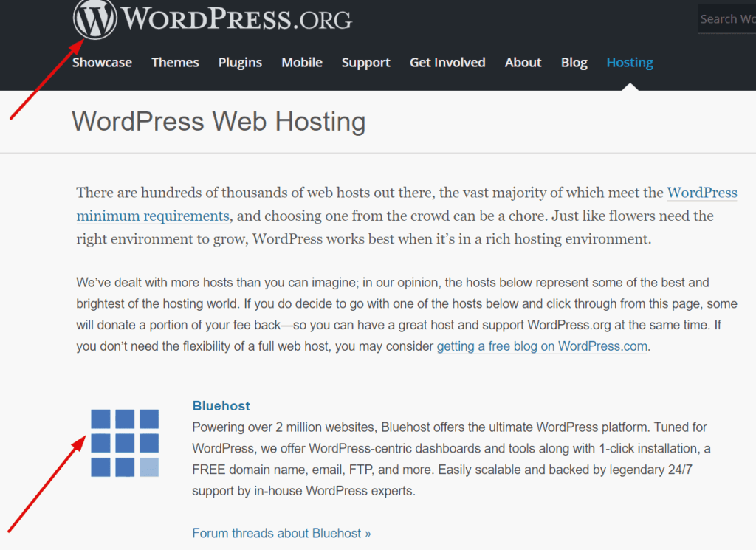Select Mobile in the navigation bar
This screenshot has width=756, height=550.
tap(302, 63)
